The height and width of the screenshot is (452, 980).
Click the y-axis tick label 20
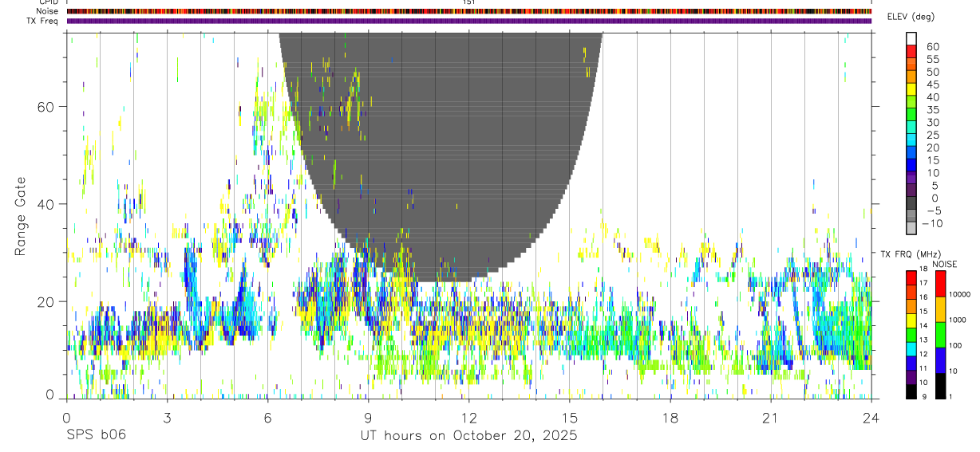tap(46, 301)
